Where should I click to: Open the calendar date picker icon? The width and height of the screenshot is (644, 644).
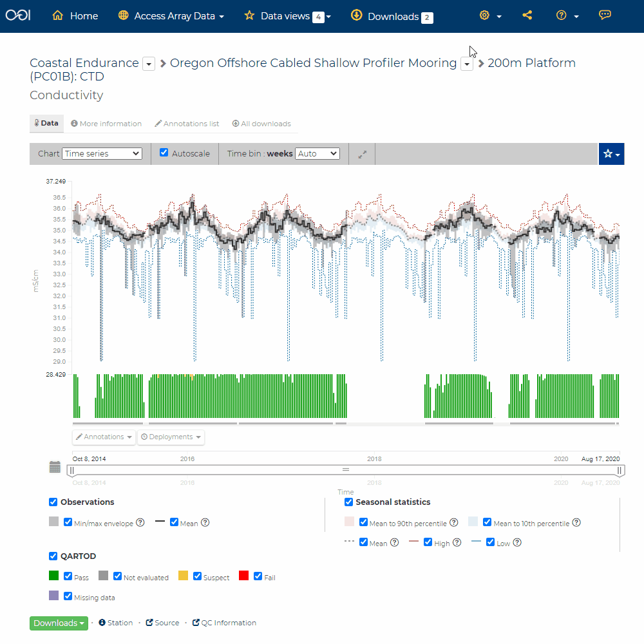(55, 467)
